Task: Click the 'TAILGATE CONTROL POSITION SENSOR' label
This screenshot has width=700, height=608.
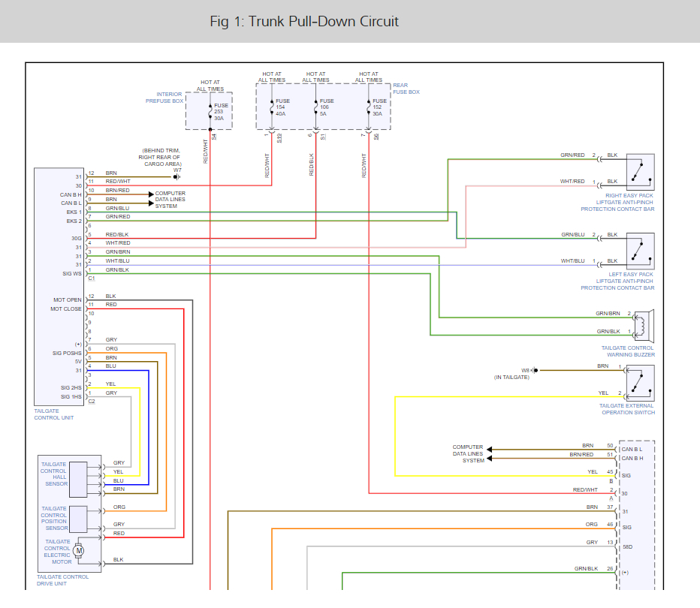Action: tap(54, 518)
